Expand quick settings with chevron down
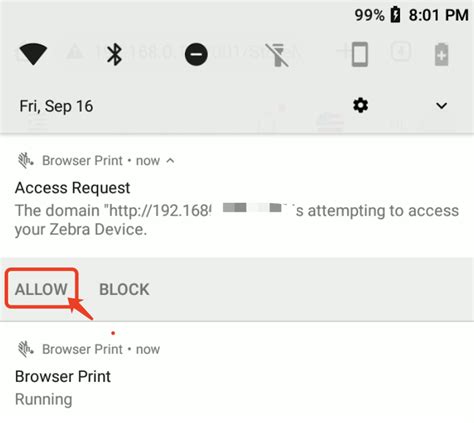 [441, 106]
